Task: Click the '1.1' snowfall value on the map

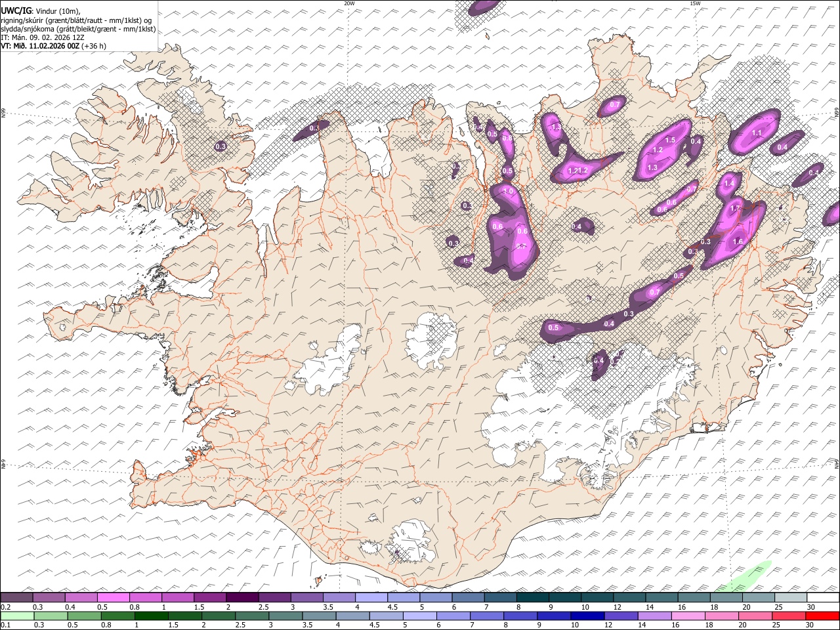Action: (x=756, y=133)
